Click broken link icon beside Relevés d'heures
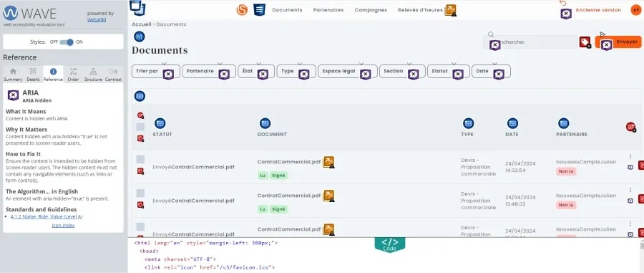644x273 pixels. pos(451,10)
